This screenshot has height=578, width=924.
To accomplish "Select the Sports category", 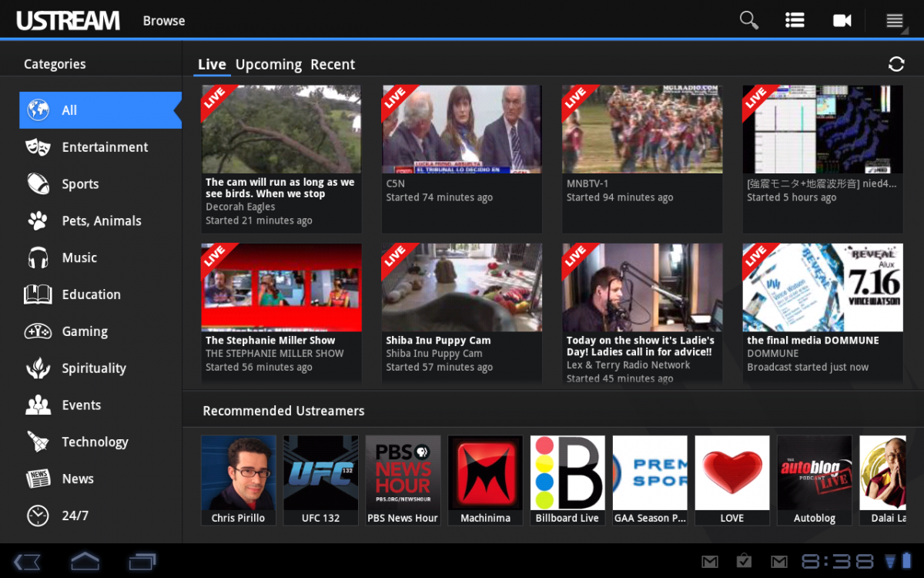I will tap(80, 184).
